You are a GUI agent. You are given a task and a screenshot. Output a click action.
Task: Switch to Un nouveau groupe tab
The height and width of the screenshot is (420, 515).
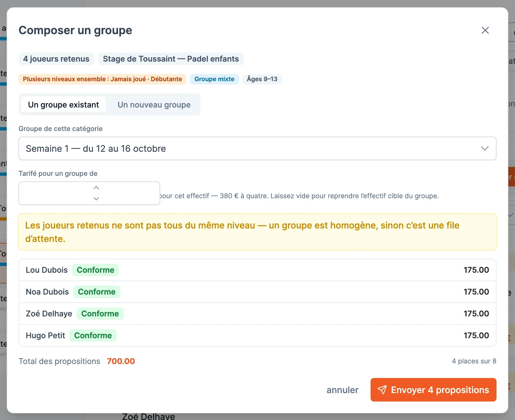click(x=154, y=105)
